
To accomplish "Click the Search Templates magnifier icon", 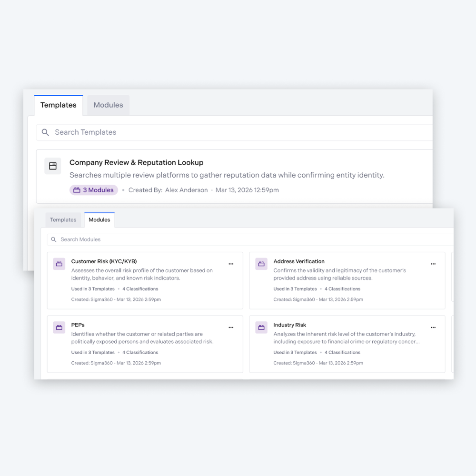I will point(45,132).
